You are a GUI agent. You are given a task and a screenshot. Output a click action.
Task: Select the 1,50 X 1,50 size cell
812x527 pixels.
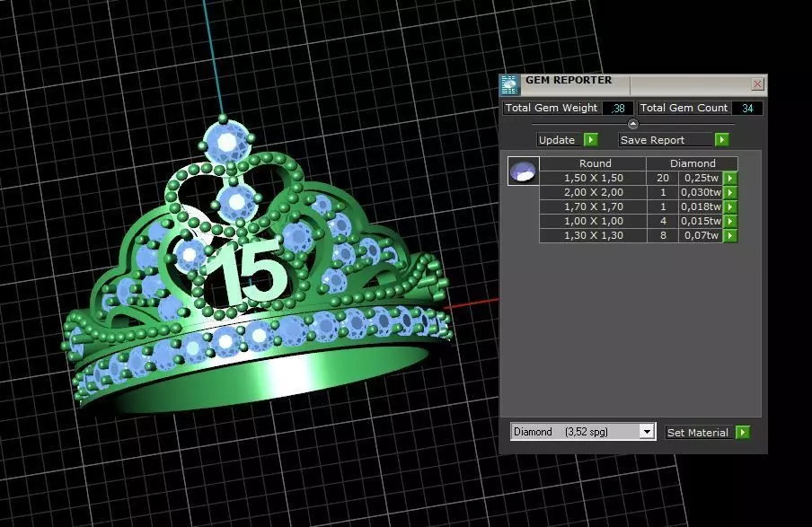tap(593, 178)
